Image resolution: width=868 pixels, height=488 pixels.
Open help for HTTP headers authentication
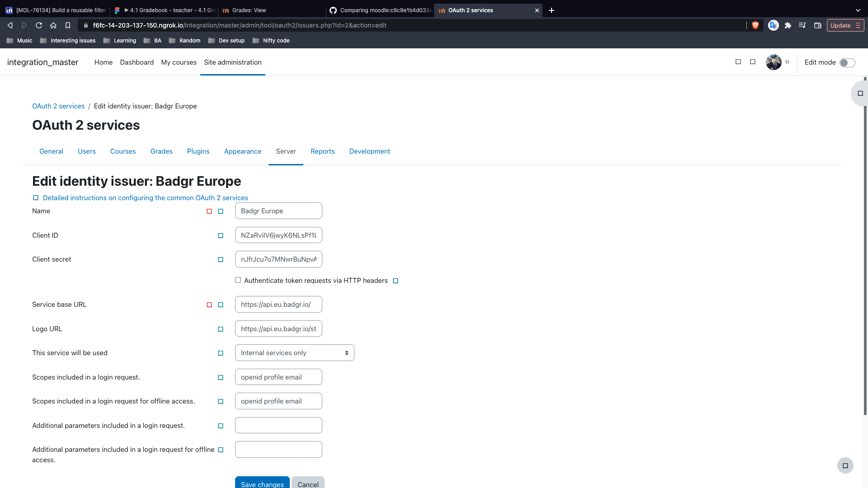(x=396, y=281)
